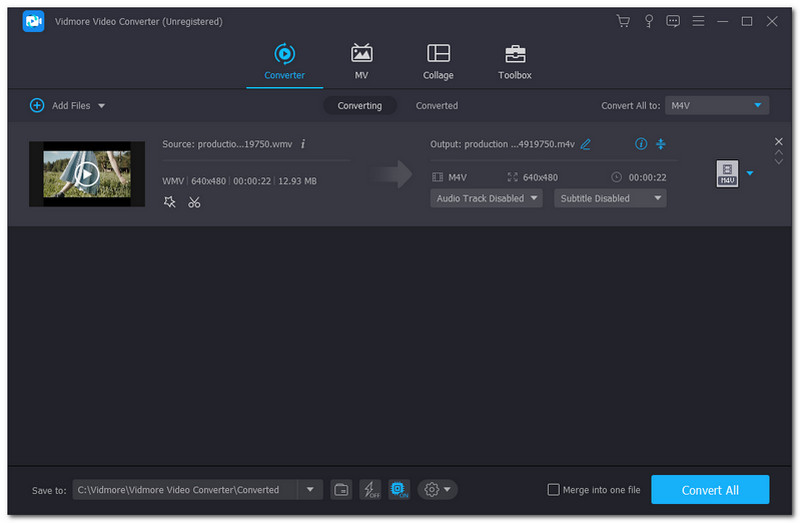Expand the Audio Track Disabled dropdown

tap(486, 198)
